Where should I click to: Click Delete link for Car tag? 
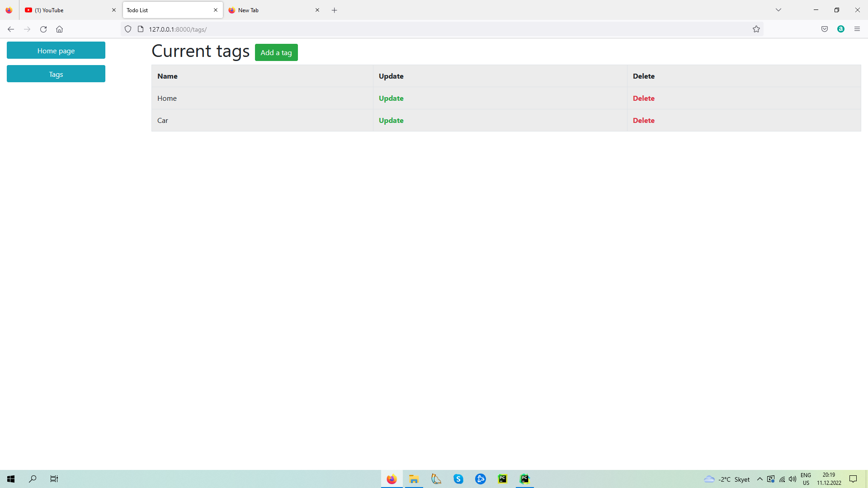[x=643, y=120]
